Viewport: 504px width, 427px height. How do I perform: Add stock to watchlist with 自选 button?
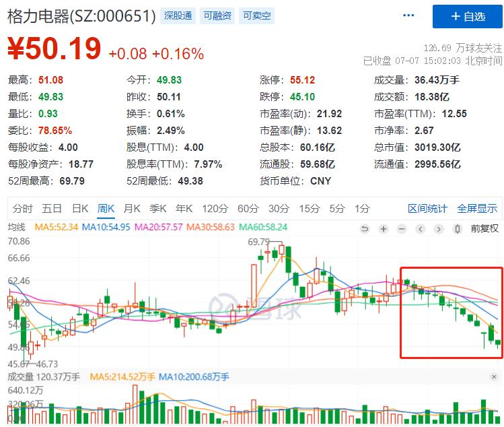(x=468, y=16)
